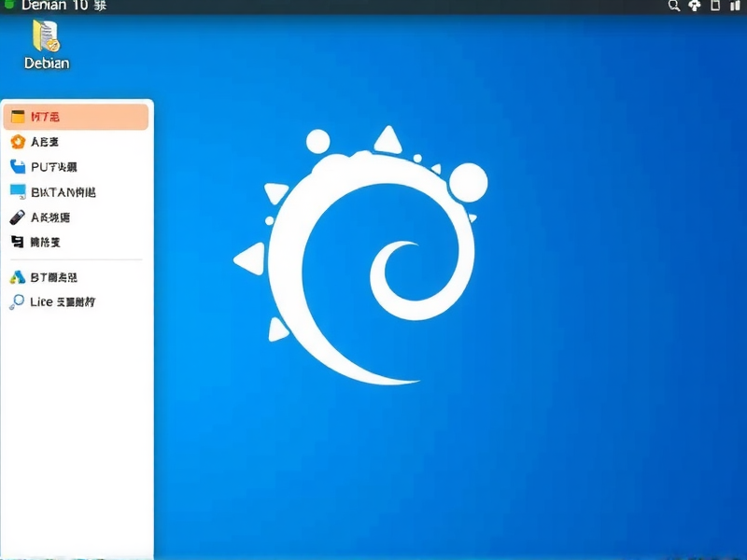Select the orange gear icon in the sidebar
This screenshot has width=747, height=560.
click(x=18, y=142)
